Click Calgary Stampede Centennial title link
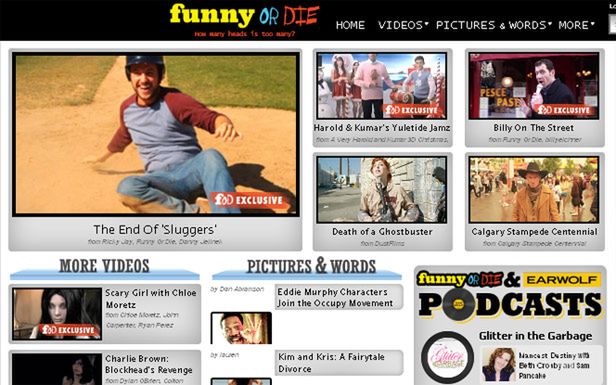 tap(534, 232)
